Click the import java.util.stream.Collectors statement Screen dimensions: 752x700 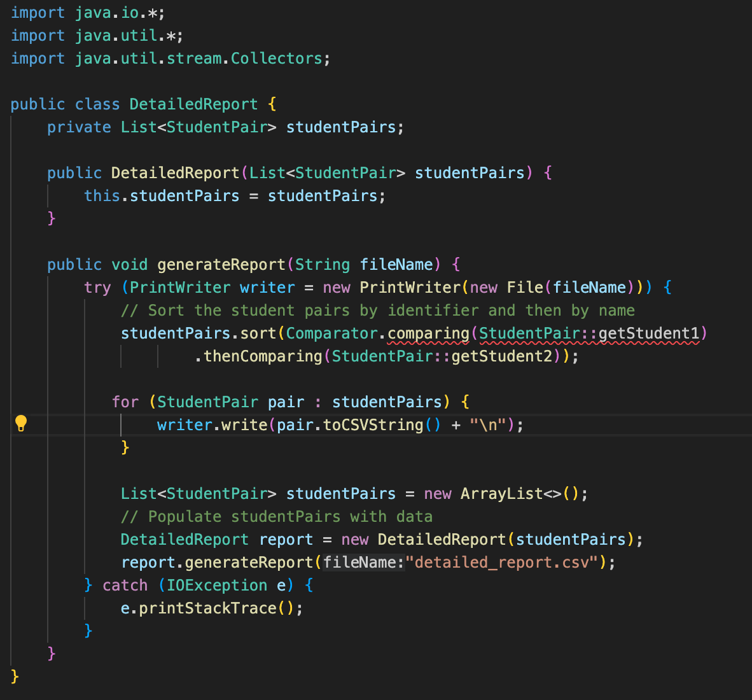(169, 58)
